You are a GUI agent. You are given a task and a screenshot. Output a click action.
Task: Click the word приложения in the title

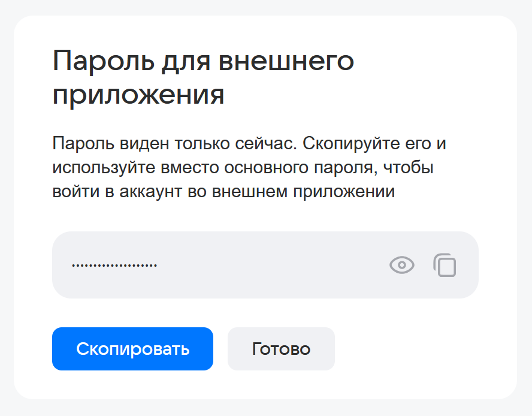(x=138, y=95)
